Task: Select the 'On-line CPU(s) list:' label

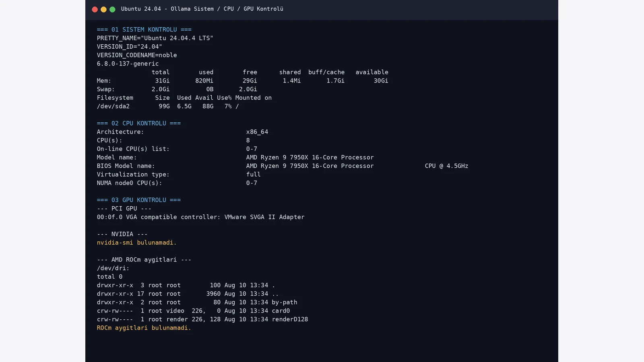Action: tap(133, 149)
